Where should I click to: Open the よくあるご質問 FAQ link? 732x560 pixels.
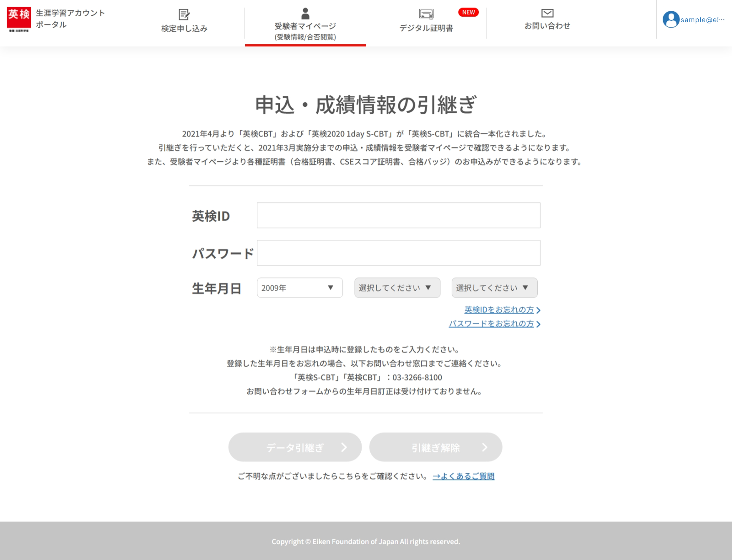tap(463, 476)
